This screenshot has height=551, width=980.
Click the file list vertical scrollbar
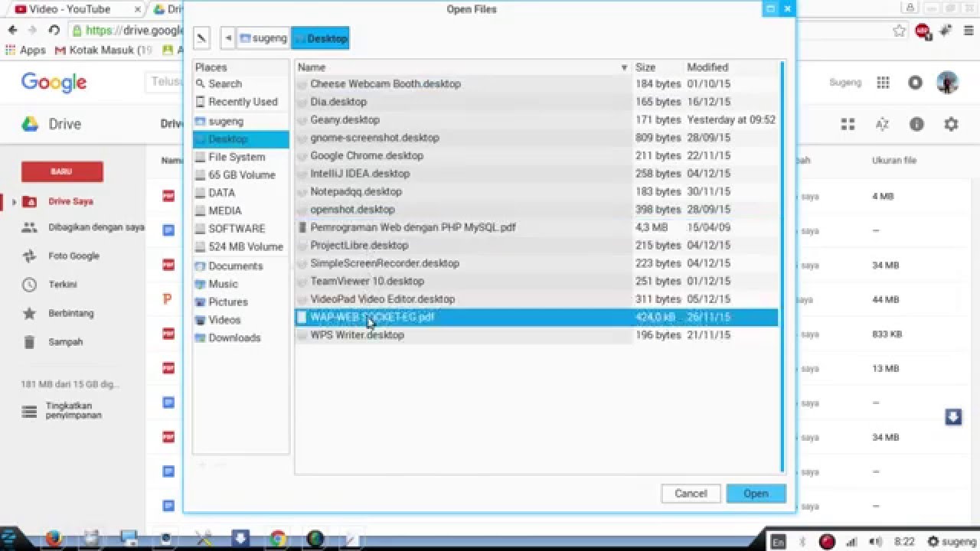tap(782, 266)
